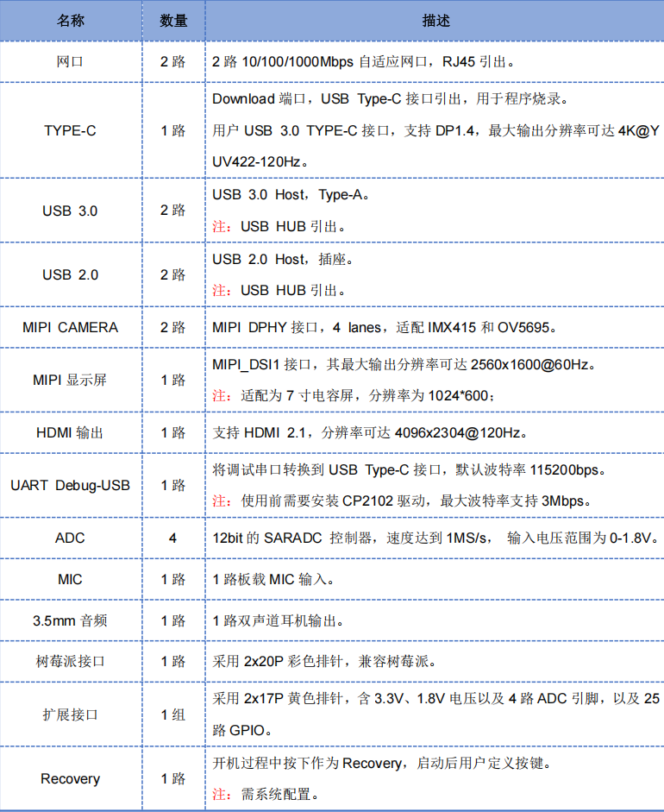Click the 网口 quantity 2 路

pos(172,61)
